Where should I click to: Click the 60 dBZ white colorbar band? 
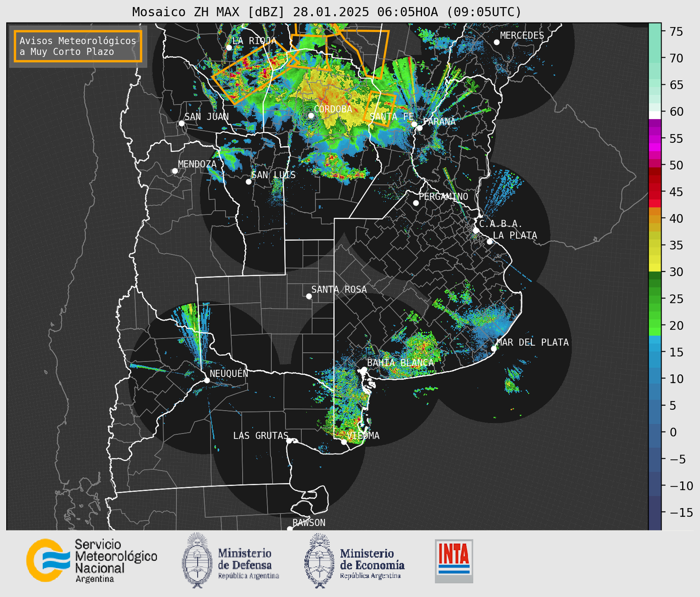[654, 115]
